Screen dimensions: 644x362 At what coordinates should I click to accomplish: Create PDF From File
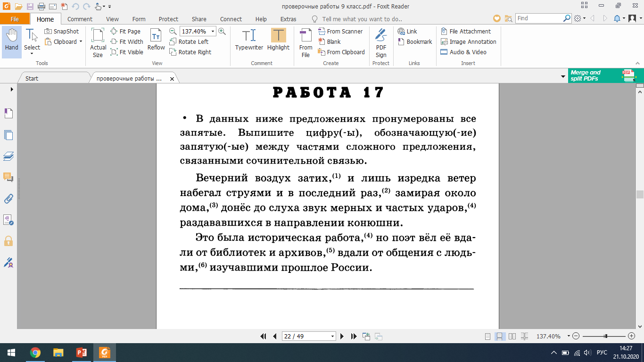coord(305,42)
